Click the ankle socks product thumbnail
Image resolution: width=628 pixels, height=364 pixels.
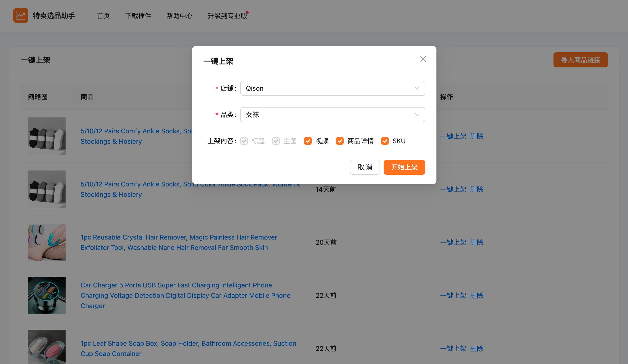pos(47,136)
